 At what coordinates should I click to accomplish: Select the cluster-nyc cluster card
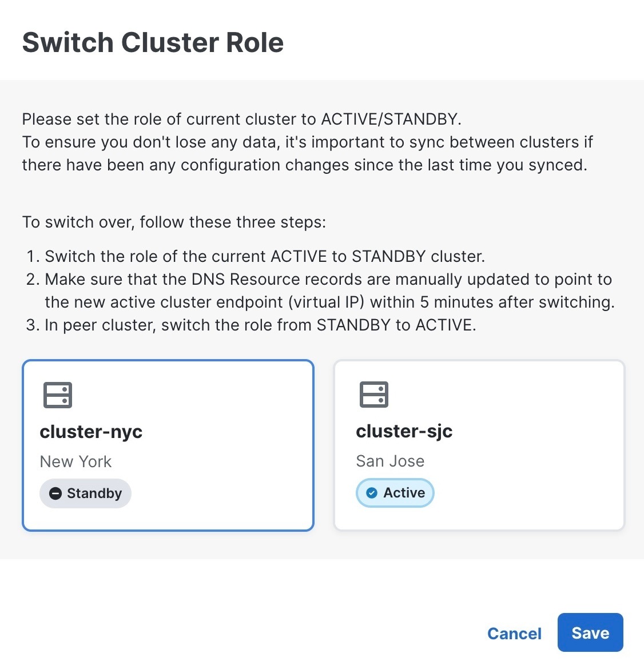(168, 445)
